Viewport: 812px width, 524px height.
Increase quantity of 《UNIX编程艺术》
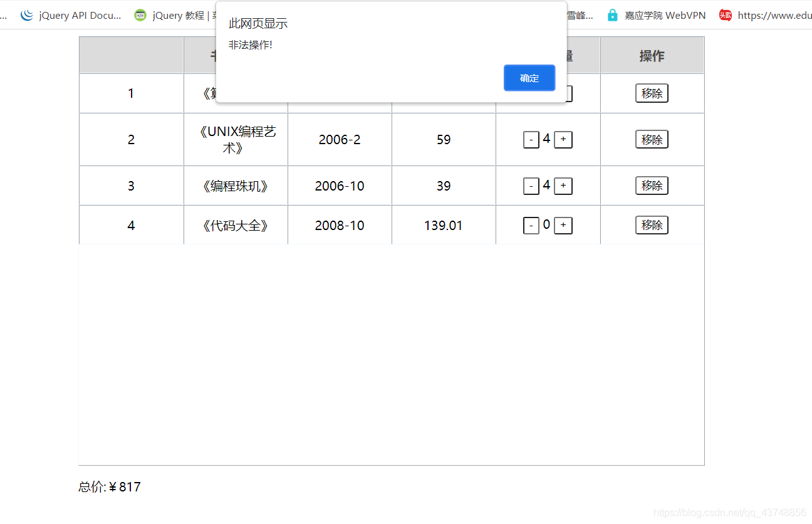(x=563, y=140)
